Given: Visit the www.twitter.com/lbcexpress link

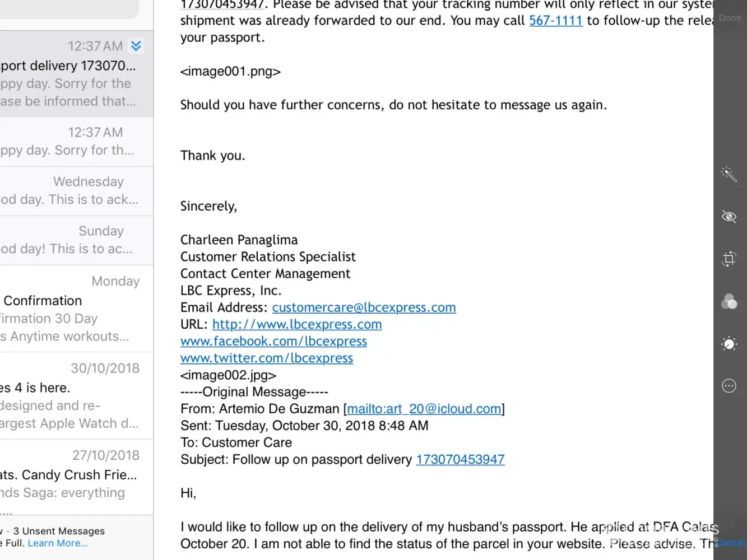Looking at the screenshot, I should 267,358.
